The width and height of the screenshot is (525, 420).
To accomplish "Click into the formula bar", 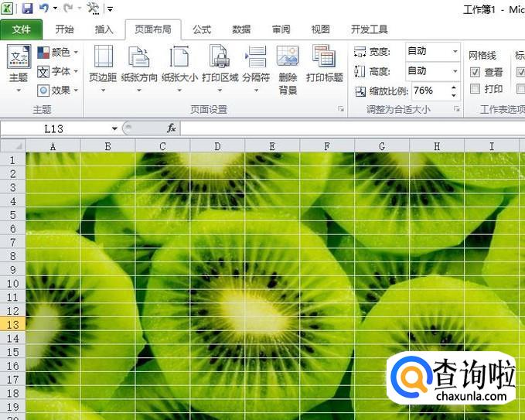I will [353, 128].
